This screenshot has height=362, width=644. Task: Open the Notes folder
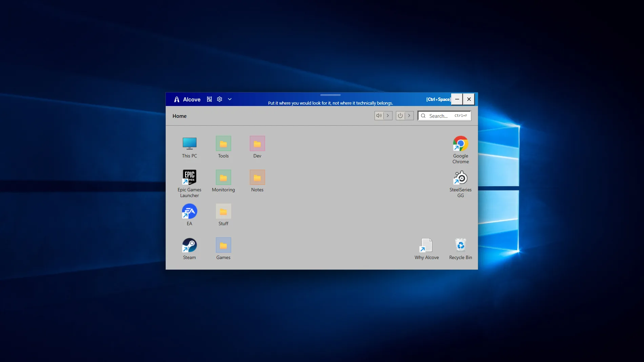[x=257, y=181]
